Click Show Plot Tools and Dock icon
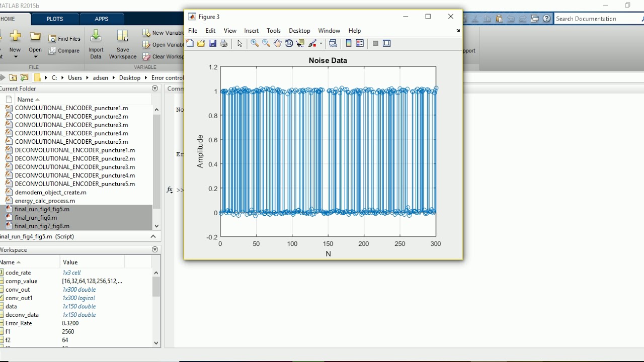Image resolution: width=644 pixels, height=362 pixels. pyautogui.click(x=386, y=44)
